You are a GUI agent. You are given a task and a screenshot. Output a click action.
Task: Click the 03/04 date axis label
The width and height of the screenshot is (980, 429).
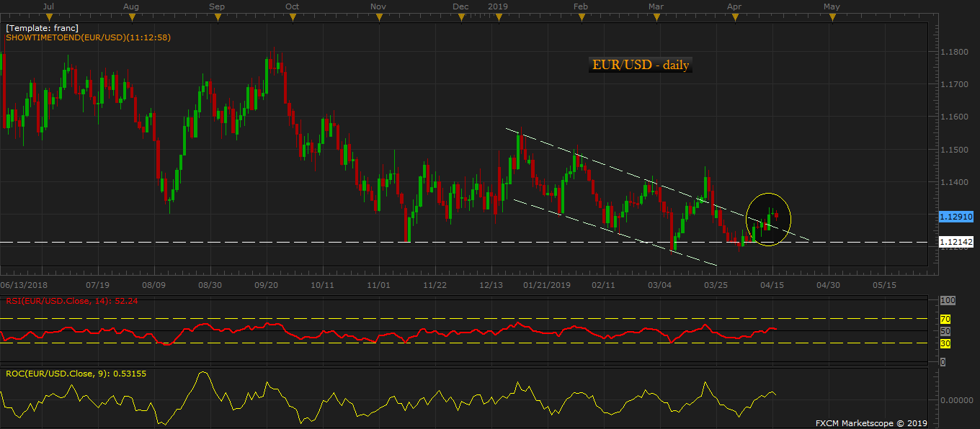tap(659, 285)
